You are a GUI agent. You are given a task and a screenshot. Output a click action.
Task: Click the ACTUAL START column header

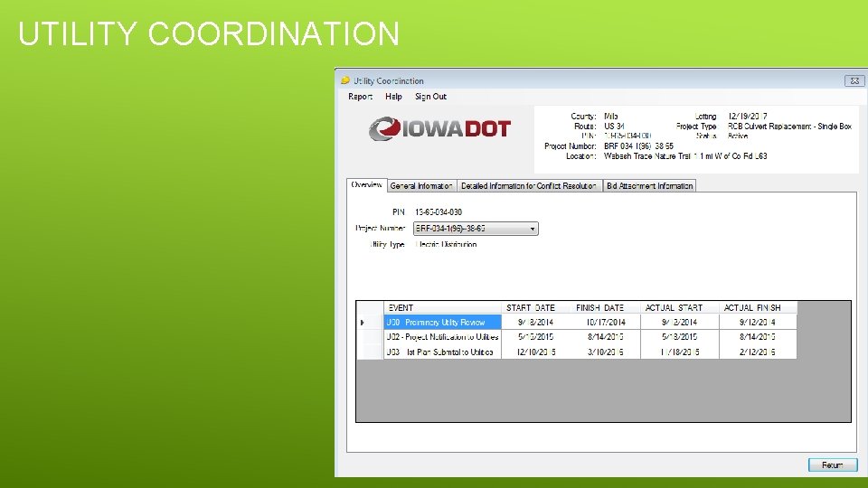(x=680, y=307)
